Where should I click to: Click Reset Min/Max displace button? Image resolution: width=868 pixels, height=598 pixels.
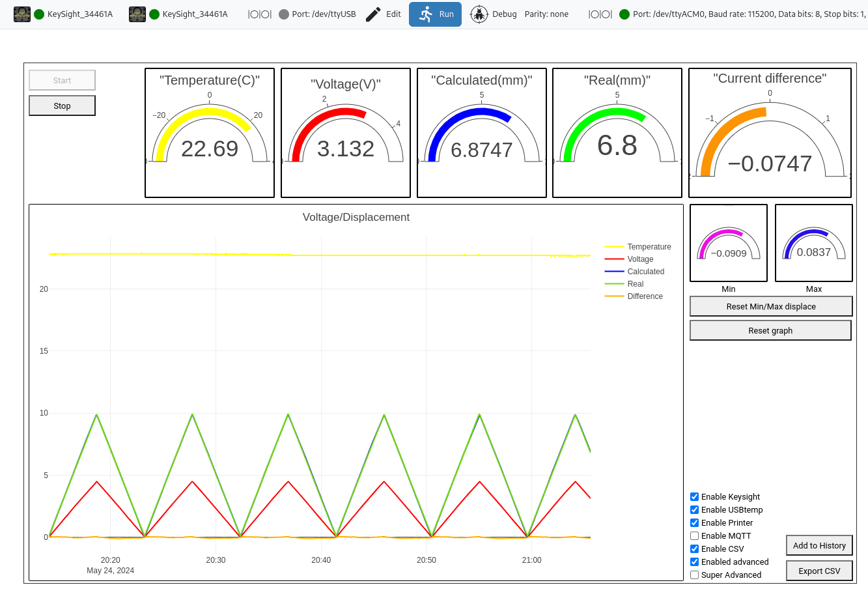click(x=771, y=306)
